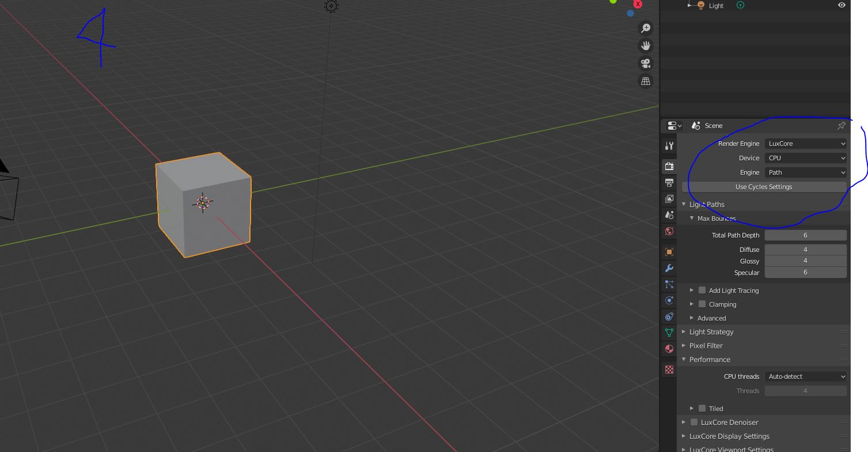Screen dimensions: 868x452
Task: Expand the Light Strategy panel
Action: [x=711, y=332]
